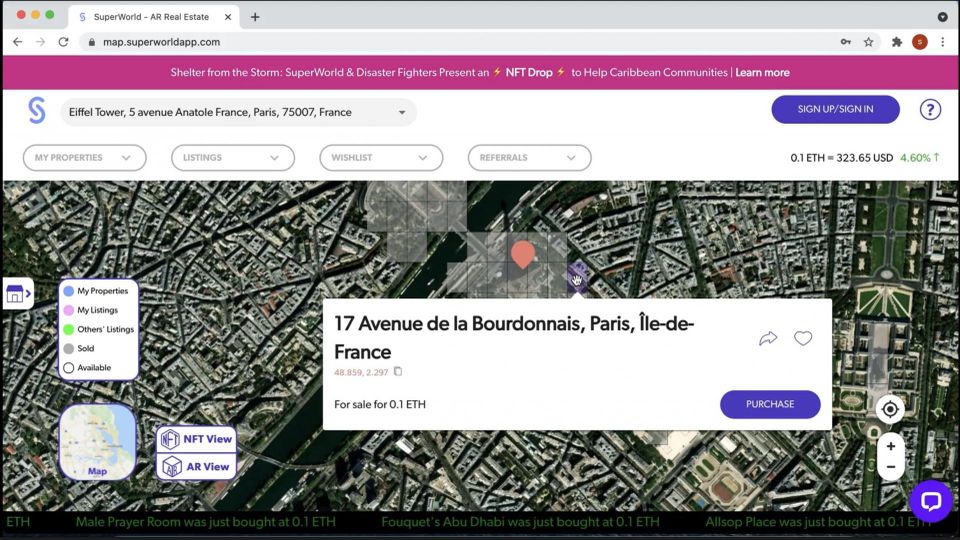Expand the Wishlist dropdown
Image resolution: width=960 pixels, height=540 pixels.
(x=381, y=158)
